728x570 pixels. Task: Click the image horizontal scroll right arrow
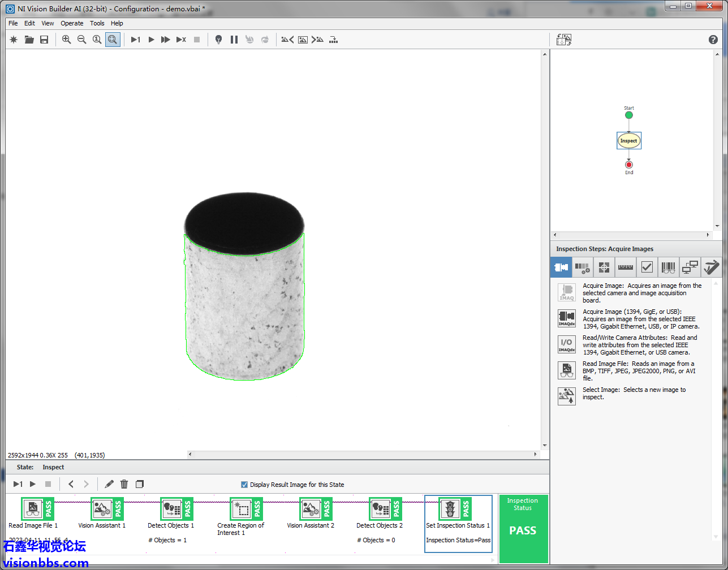536,454
